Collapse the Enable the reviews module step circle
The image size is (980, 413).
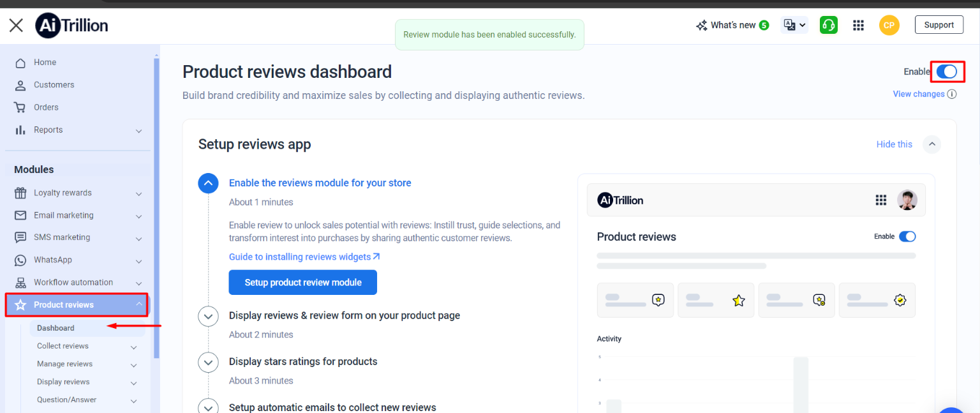click(x=208, y=183)
